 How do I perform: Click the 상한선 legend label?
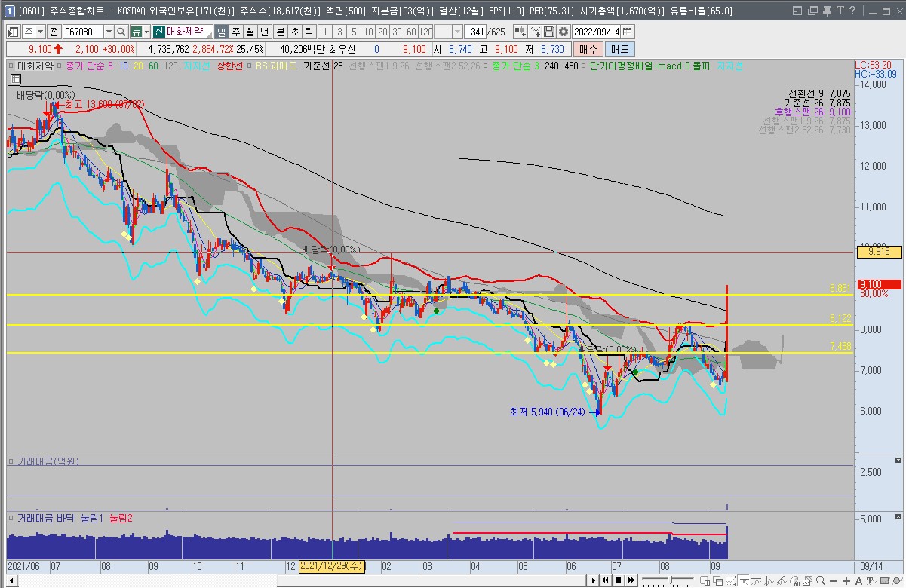pyautogui.click(x=230, y=66)
